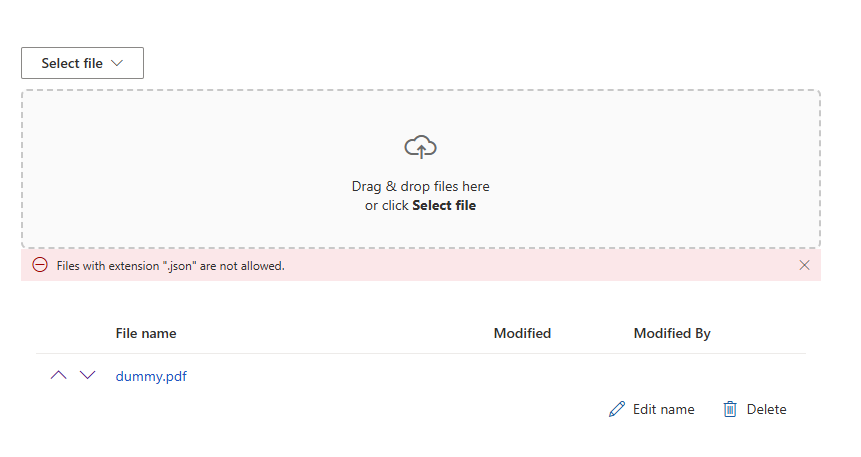The height and width of the screenshot is (457, 861).
Task: Click the '.json are not allowed' error text
Action: (170, 266)
